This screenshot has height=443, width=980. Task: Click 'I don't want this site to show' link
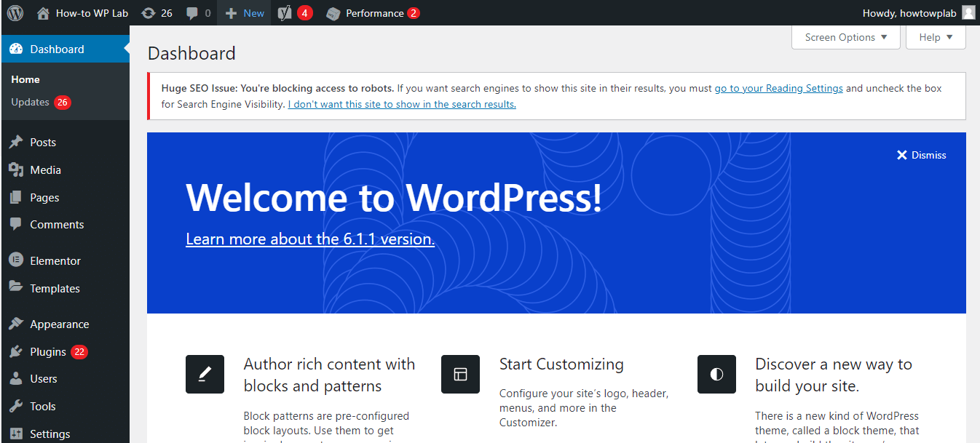click(402, 105)
